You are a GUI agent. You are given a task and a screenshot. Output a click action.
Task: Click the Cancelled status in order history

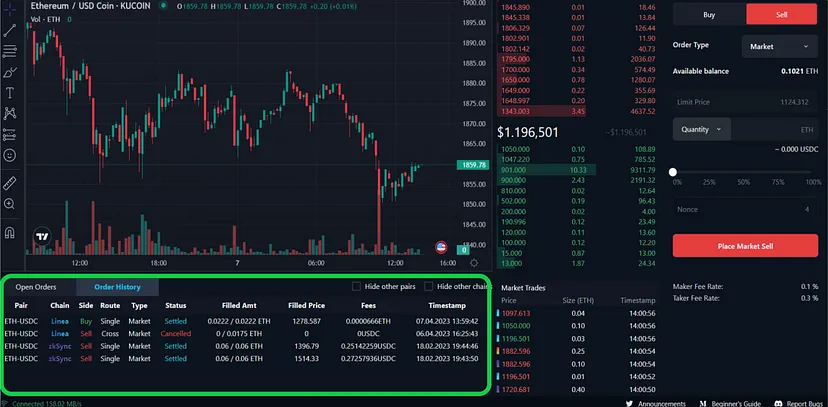click(176, 334)
